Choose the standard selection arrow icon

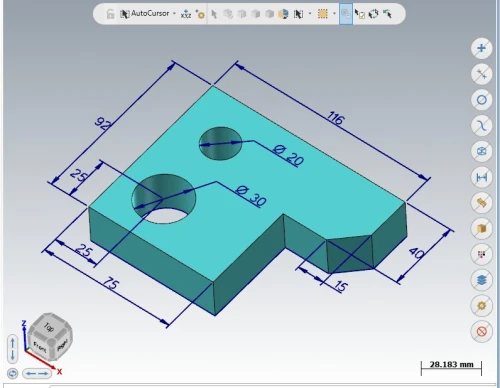214,14
